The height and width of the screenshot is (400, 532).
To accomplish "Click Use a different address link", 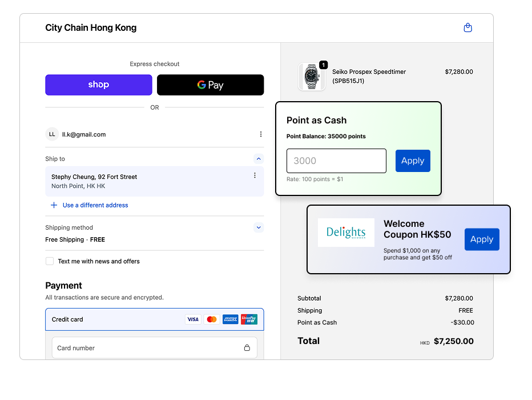I will [x=95, y=205].
